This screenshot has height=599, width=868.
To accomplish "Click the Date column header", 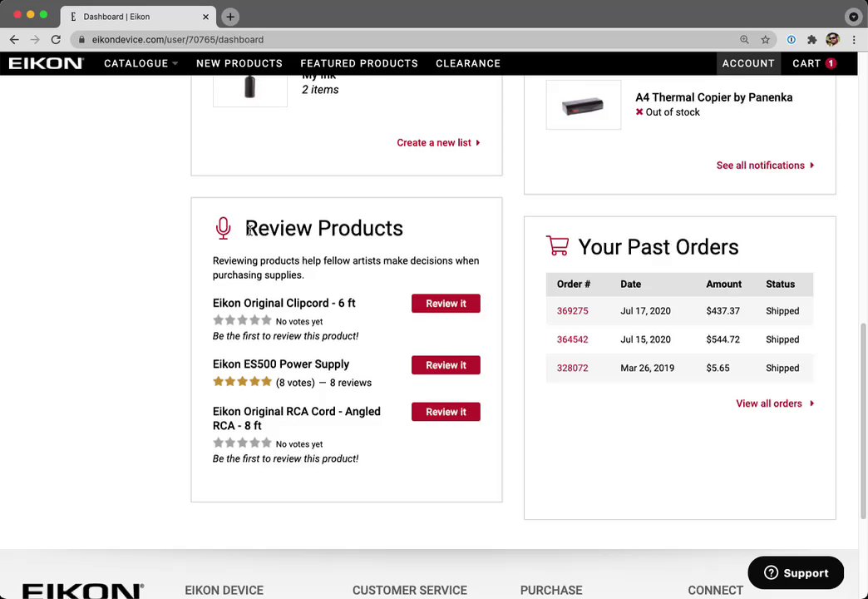I will (x=630, y=284).
